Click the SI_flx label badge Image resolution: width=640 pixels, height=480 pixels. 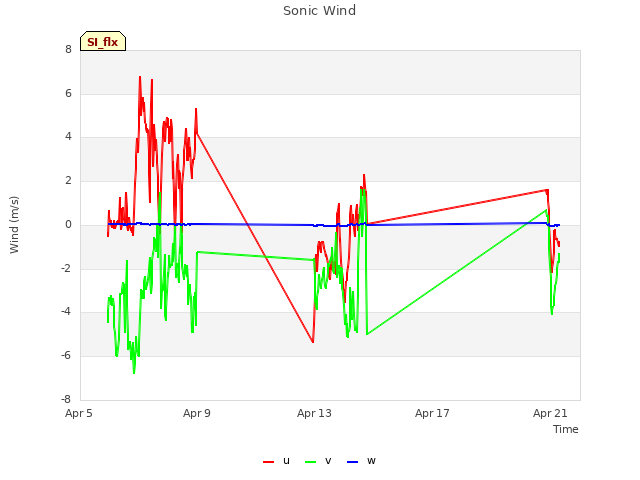pyautogui.click(x=103, y=41)
